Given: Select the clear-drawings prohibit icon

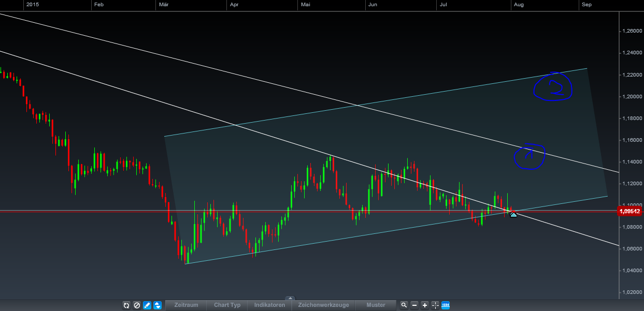Looking at the screenshot, I should point(137,305).
